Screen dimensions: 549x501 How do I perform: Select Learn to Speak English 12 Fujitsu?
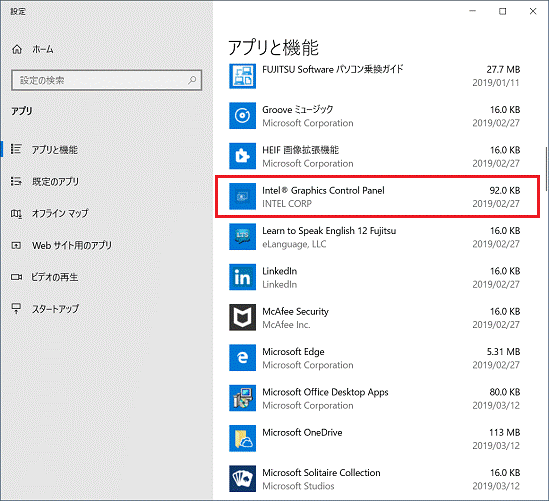click(x=375, y=237)
